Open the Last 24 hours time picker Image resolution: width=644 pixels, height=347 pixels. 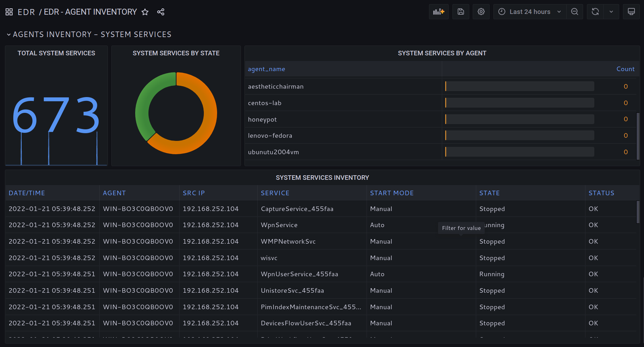[529, 12]
